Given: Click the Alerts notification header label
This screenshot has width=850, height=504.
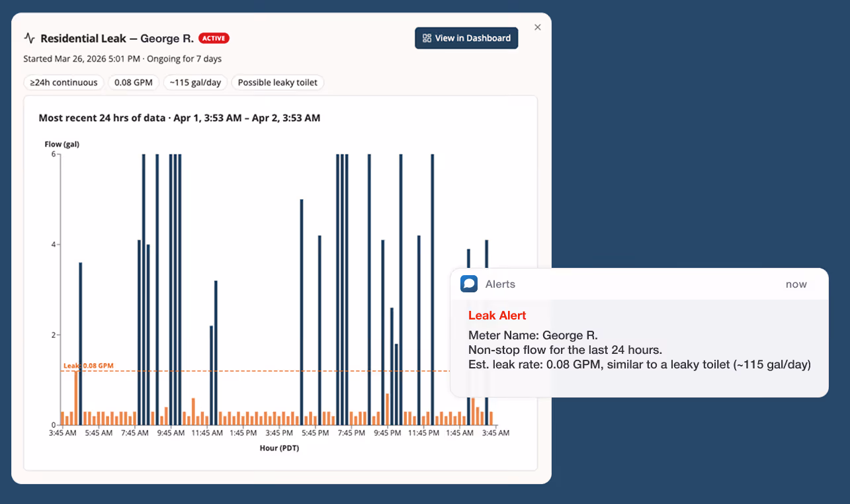Looking at the screenshot, I should point(500,284).
